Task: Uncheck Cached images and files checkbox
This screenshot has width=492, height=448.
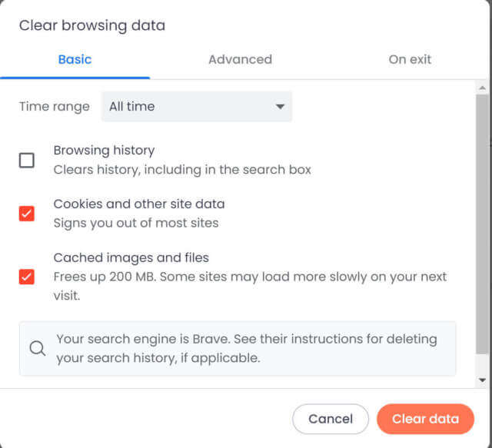Action: (27, 277)
